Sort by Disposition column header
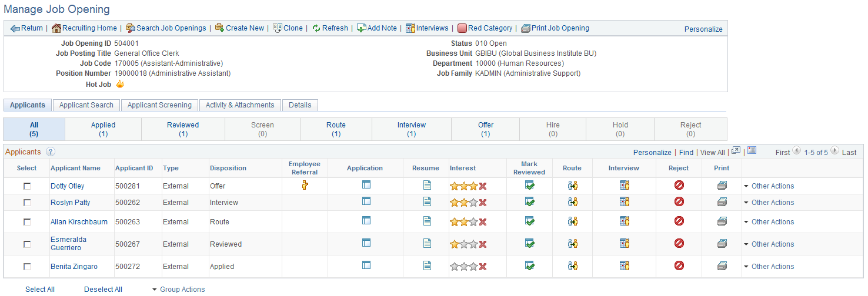Image resolution: width=868 pixels, height=296 pixels. [x=228, y=168]
